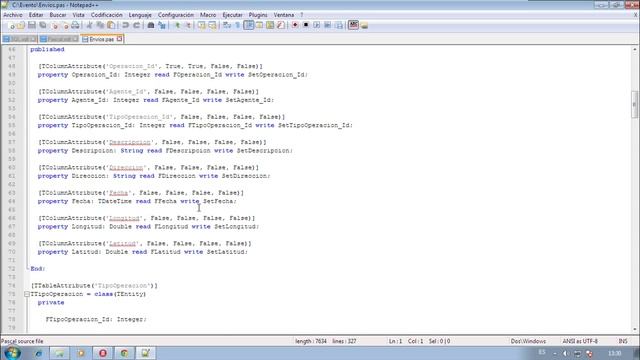
Task: Click the Close All toolbar icon
Action: click(64, 25)
